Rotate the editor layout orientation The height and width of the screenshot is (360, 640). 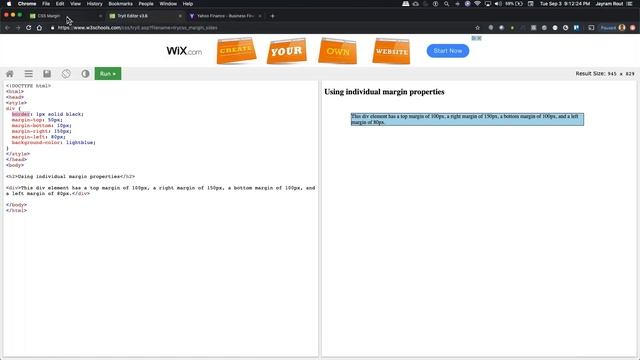coord(66,74)
